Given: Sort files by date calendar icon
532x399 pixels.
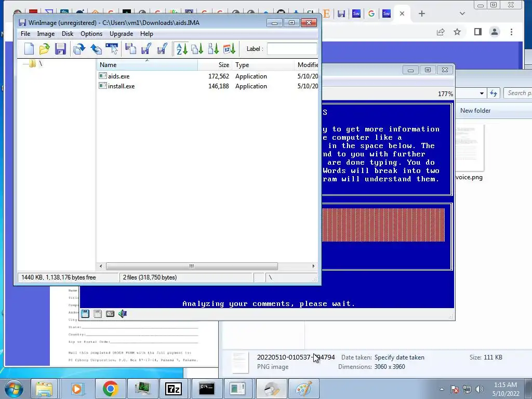Looking at the screenshot, I should pos(229,49).
